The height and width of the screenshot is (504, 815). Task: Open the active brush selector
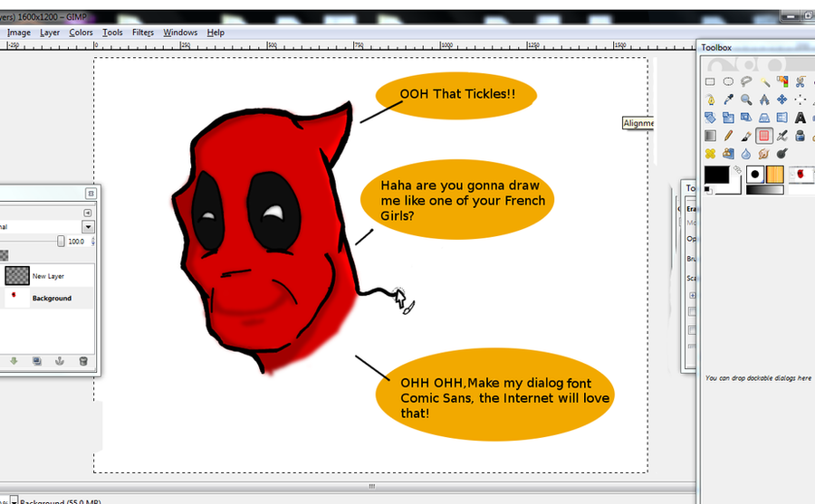[x=755, y=175]
